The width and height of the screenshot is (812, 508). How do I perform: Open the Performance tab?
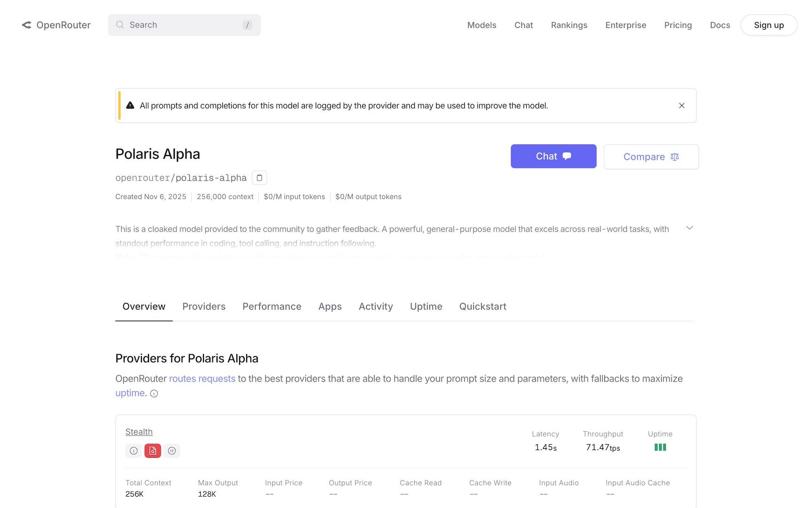pos(272,307)
